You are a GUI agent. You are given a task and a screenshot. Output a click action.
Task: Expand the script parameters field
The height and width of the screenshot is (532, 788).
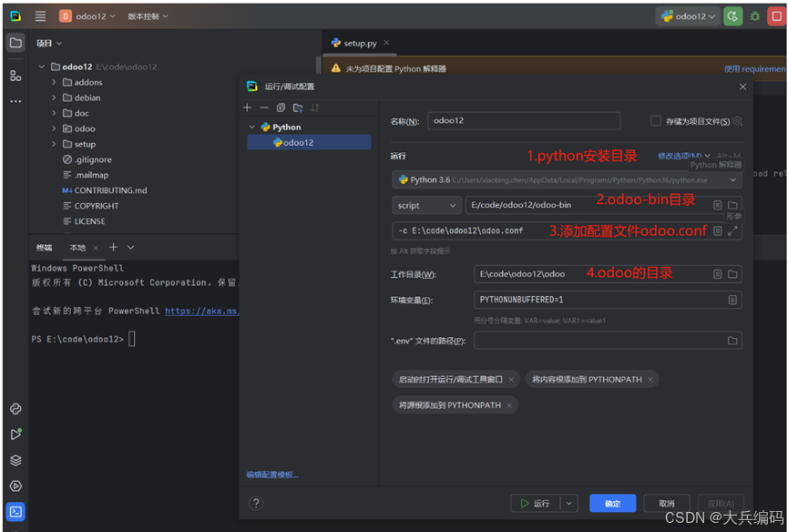(732, 230)
